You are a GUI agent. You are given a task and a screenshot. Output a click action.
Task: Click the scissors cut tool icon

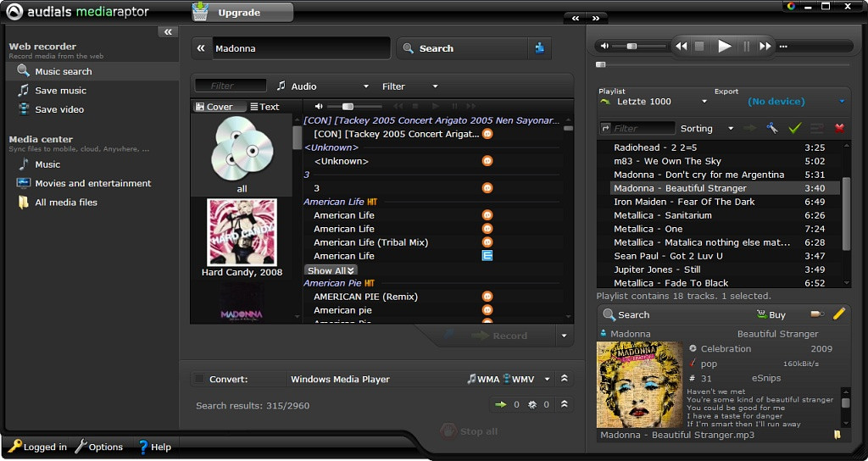pyautogui.click(x=771, y=129)
